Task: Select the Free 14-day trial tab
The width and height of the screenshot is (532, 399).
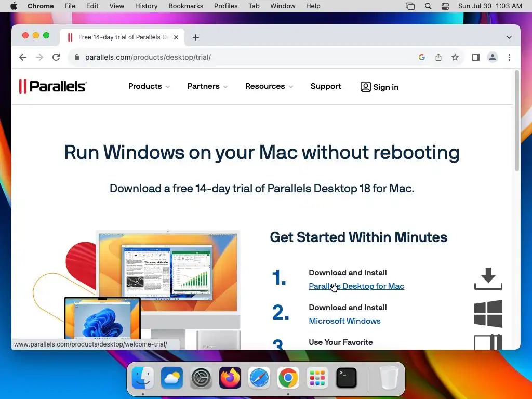Action: pos(122,37)
